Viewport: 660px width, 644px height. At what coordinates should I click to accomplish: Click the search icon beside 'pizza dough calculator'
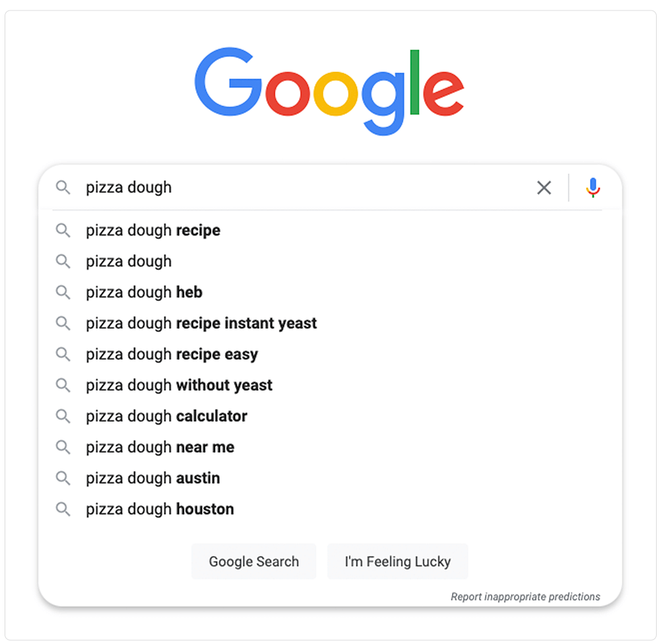point(63,416)
